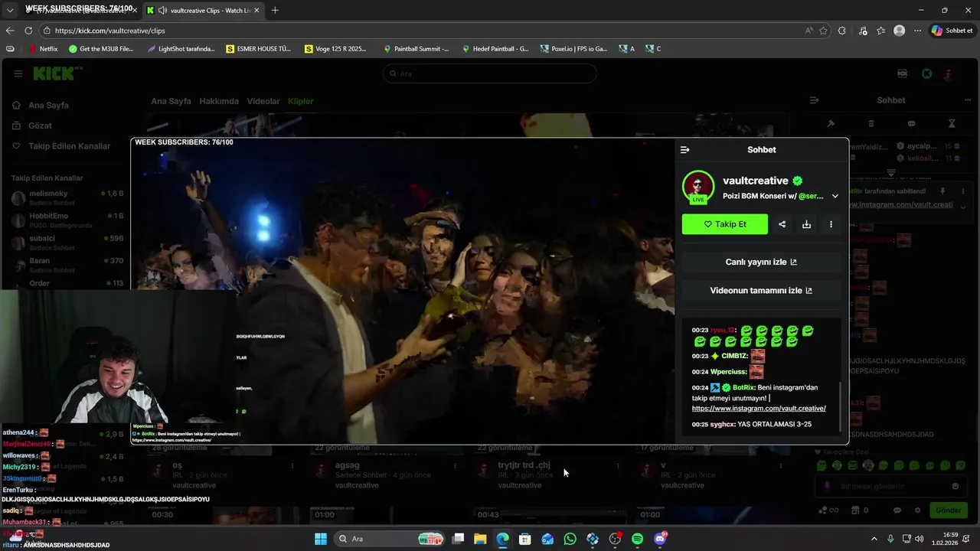Open subalci followed channel
This screenshot has width=980, height=551.
pos(67,243)
